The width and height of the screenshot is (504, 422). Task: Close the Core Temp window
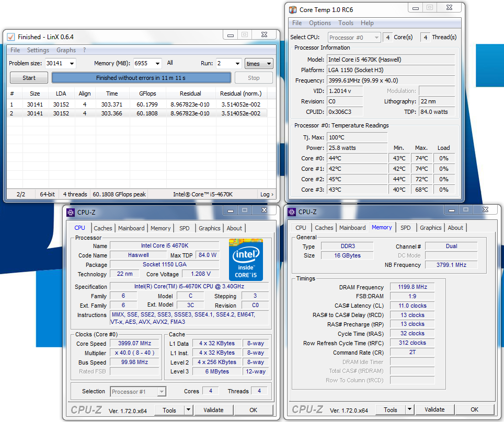pos(450,8)
